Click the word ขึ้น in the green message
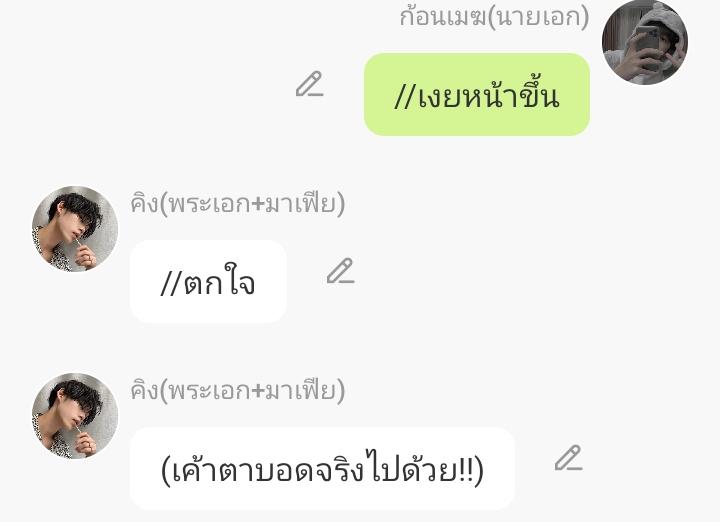This screenshot has width=720, height=522. [540, 96]
